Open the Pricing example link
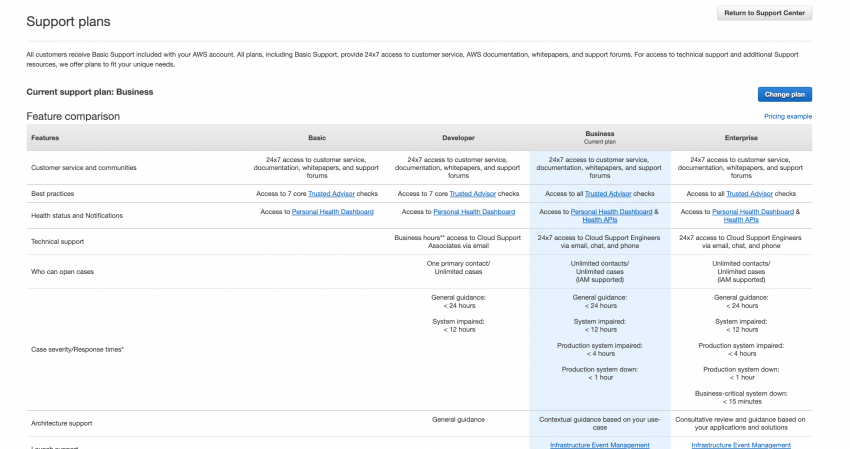The height and width of the screenshot is (449, 850). [788, 116]
